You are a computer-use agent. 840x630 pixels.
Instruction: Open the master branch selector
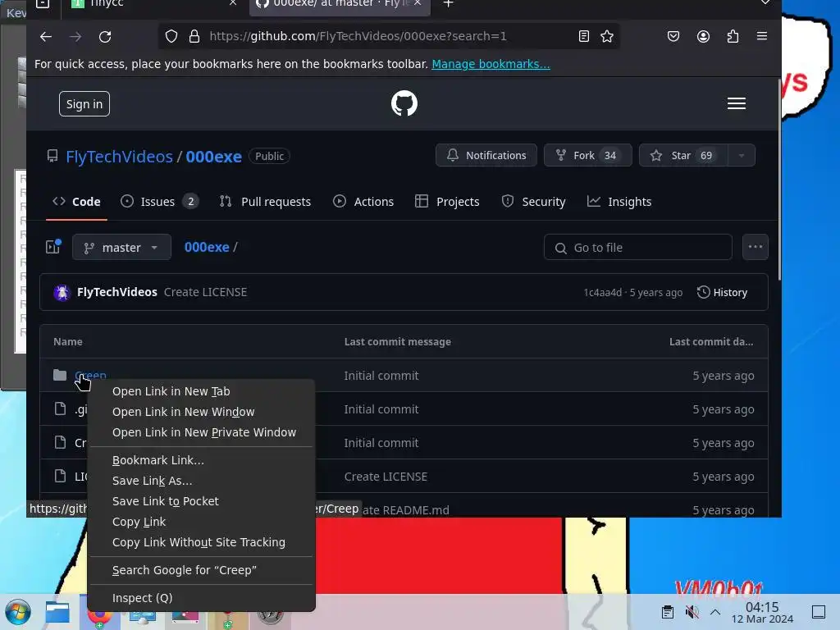click(x=121, y=247)
